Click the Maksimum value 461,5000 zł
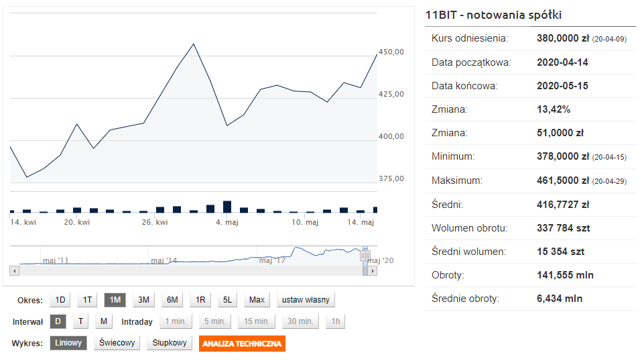The height and width of the screenshot is (363, 644). pyautogui.click(x=563, y=180)
